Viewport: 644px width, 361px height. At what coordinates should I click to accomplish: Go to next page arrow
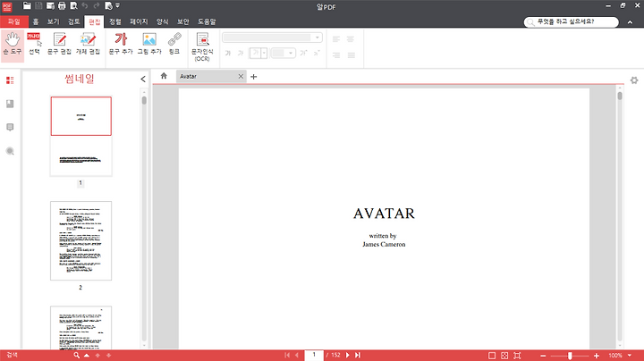347,356
